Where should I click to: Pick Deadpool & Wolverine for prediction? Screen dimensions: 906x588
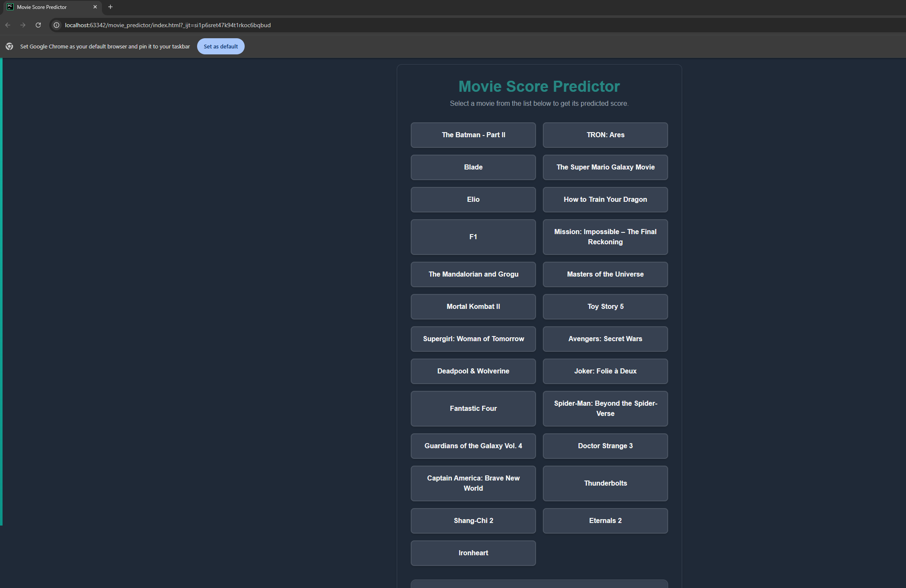pyautogui.click(x=473, y=371)
